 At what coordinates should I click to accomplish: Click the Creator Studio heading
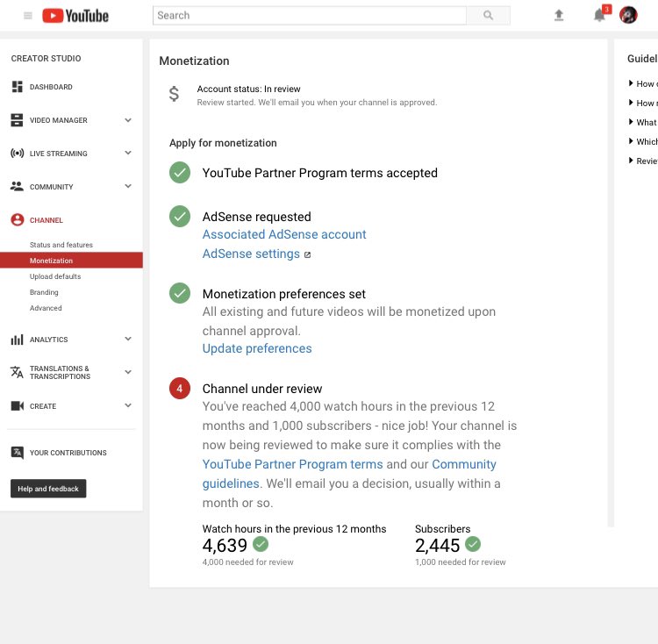[x=46, y=58]
